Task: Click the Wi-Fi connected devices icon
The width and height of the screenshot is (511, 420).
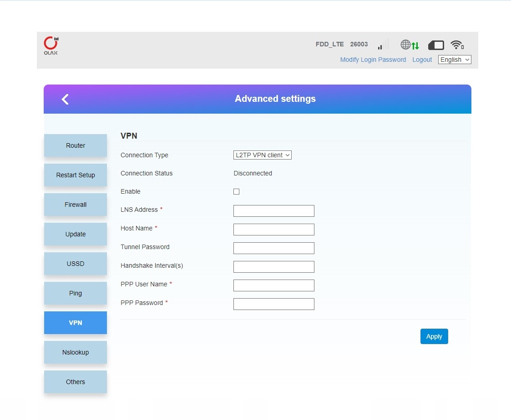Action: click(457, 45)
